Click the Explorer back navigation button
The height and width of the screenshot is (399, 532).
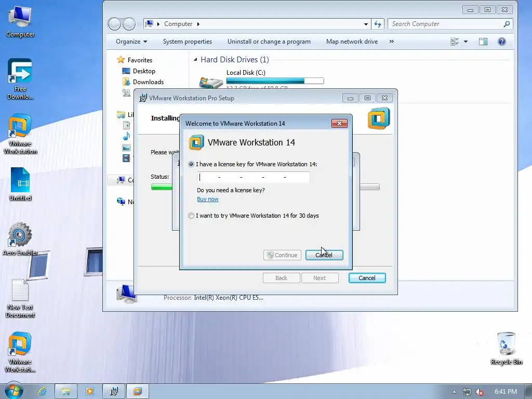tap(115, 24)
